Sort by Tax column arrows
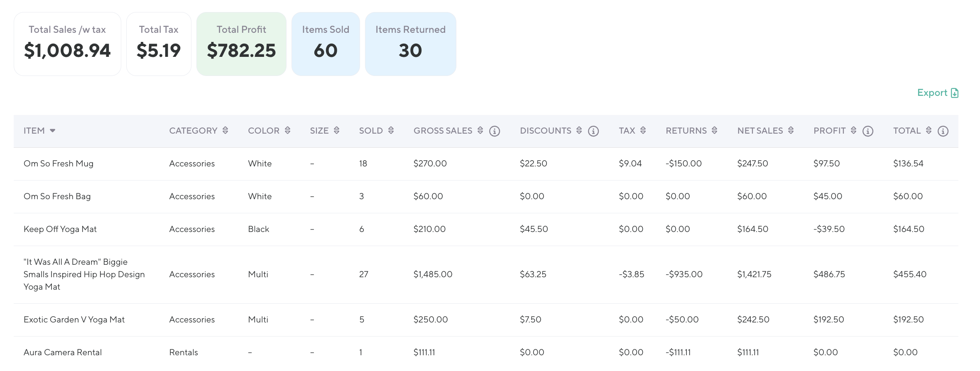This screenshot has height=371, width=980. point(643,130)
